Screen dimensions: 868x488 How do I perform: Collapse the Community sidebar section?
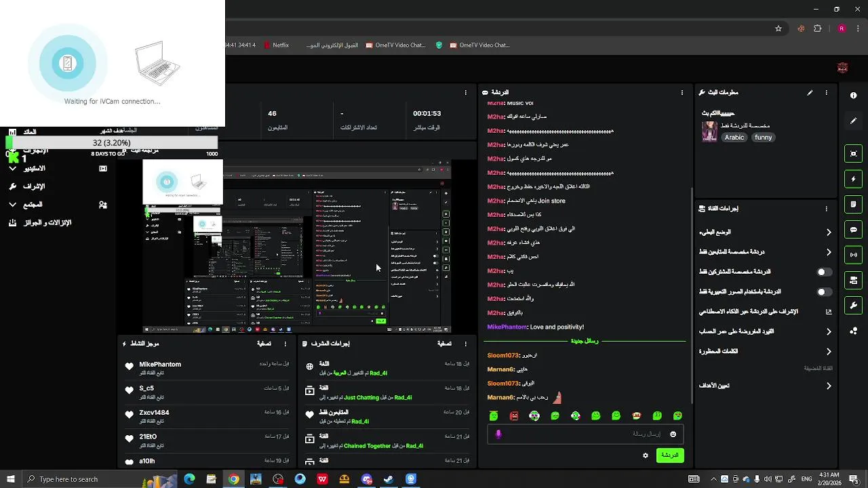[x=12, y=204]
